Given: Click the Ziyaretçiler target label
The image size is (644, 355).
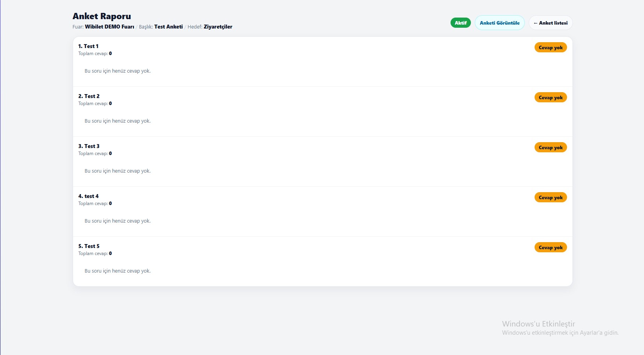Looking at the screenshot, I should click(x=218, y=27).
